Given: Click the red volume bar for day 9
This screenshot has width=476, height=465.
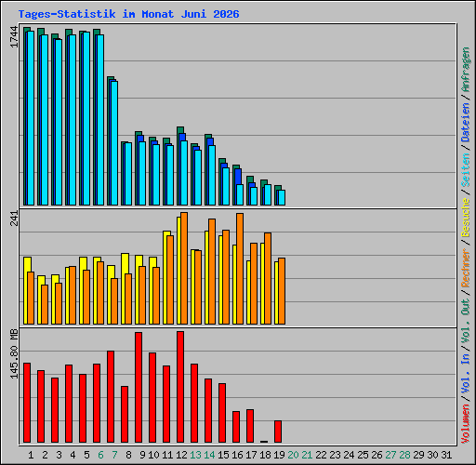Looking at the screenshot, I should point(139,387).
